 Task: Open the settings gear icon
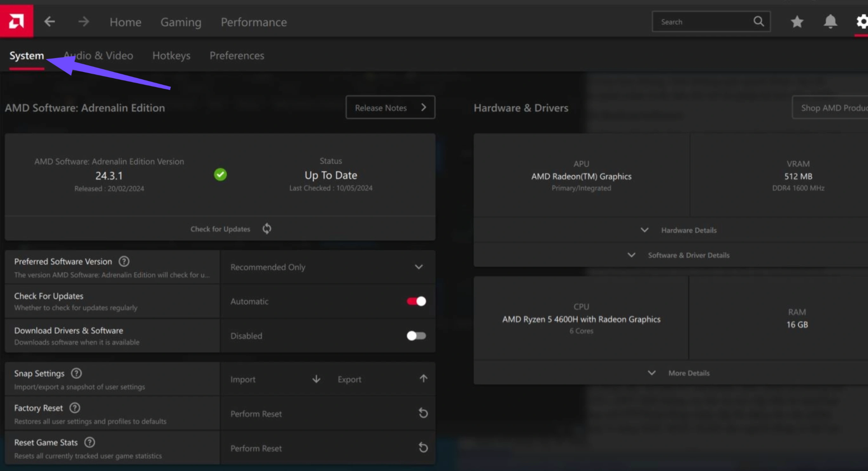pos(862,22)
